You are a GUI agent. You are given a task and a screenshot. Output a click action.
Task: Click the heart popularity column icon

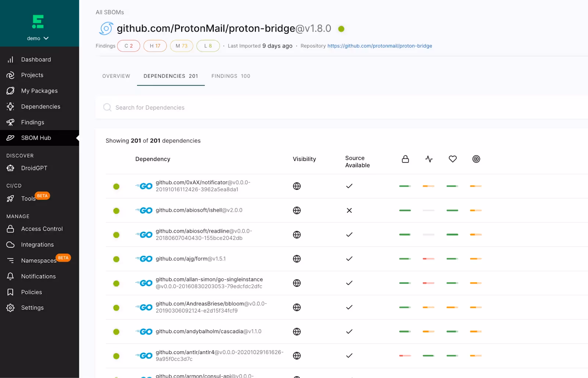[453, 159]
